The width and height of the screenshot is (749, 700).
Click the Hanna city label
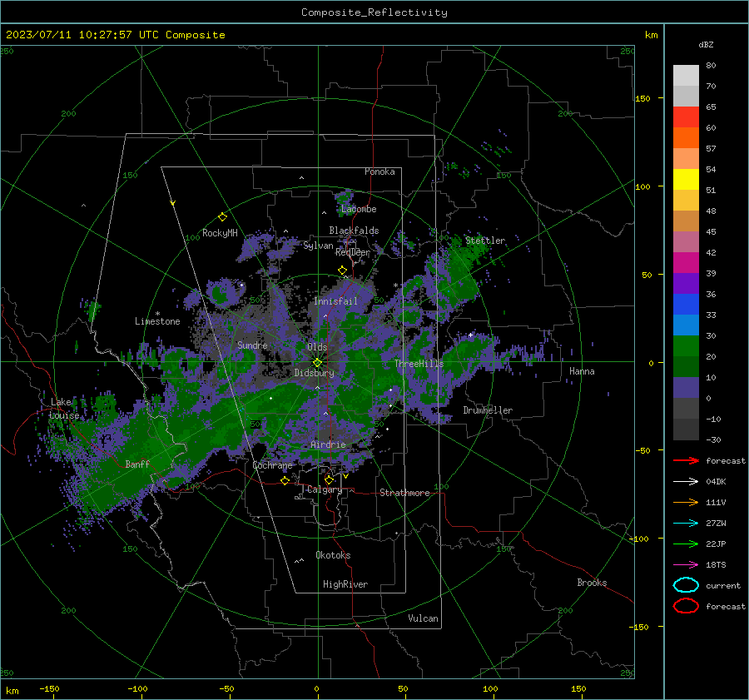coord(582,371)
